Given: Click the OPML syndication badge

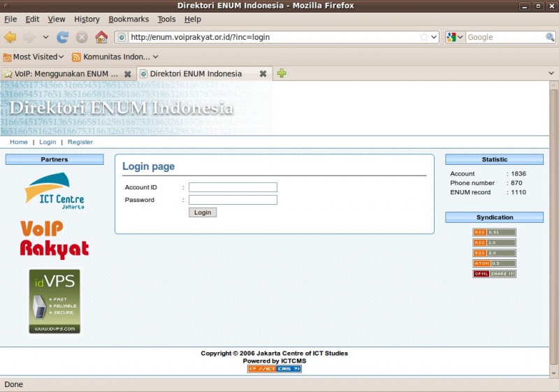Looking at the screenshot, I should coord(494,274).
